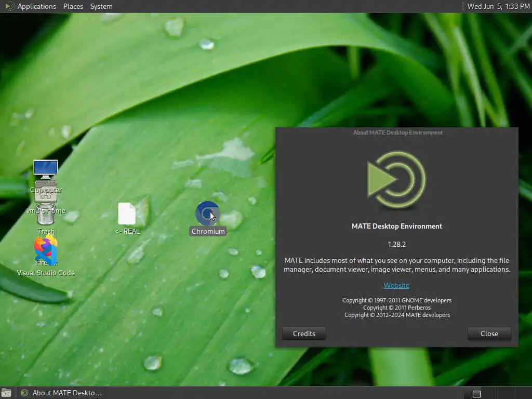Click the Show Desktop icon in bottom panel
Screen dimensions: 532x399
[x=6, y=393]
